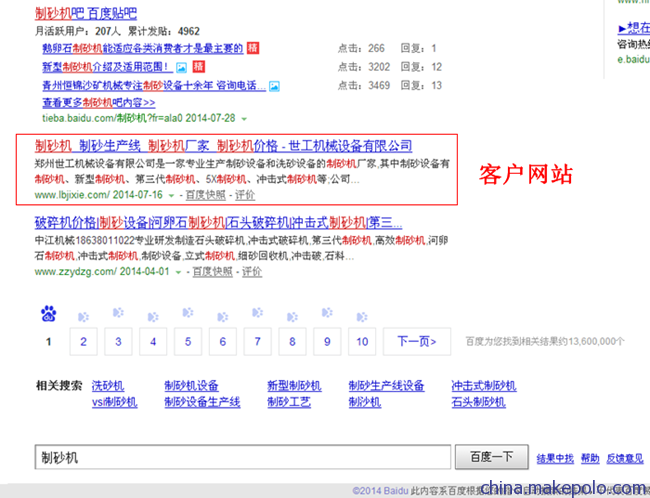This screenshot has width=650, height=498.
Task: Click 结果中找 link
Action: point(555,459)
